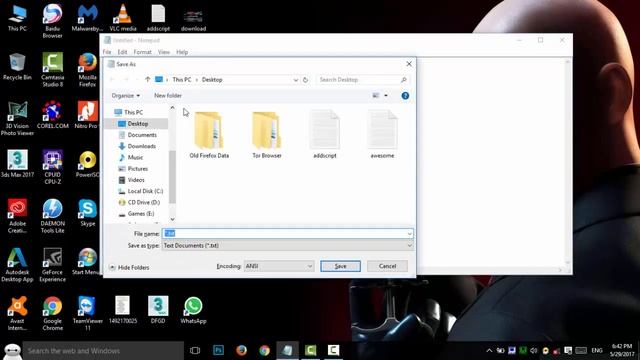Launch Camtasia Studio 8 shortcut
640x360 pixels.
52,70
